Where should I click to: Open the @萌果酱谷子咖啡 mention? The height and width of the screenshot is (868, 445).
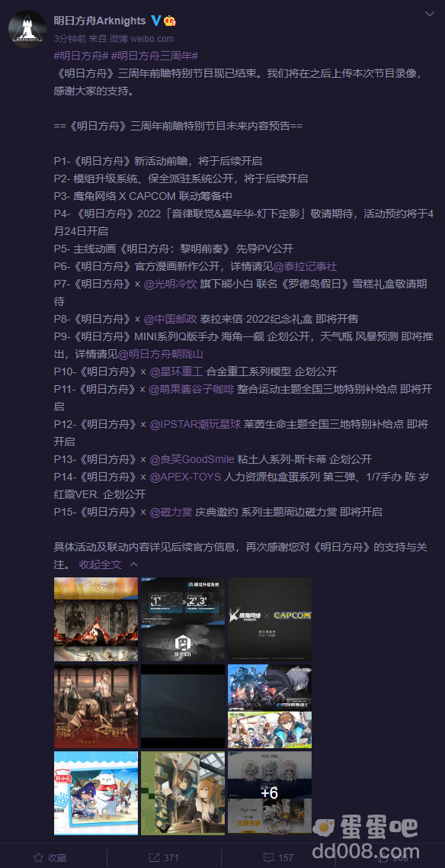pyautogui.click(x=192, y=389)
